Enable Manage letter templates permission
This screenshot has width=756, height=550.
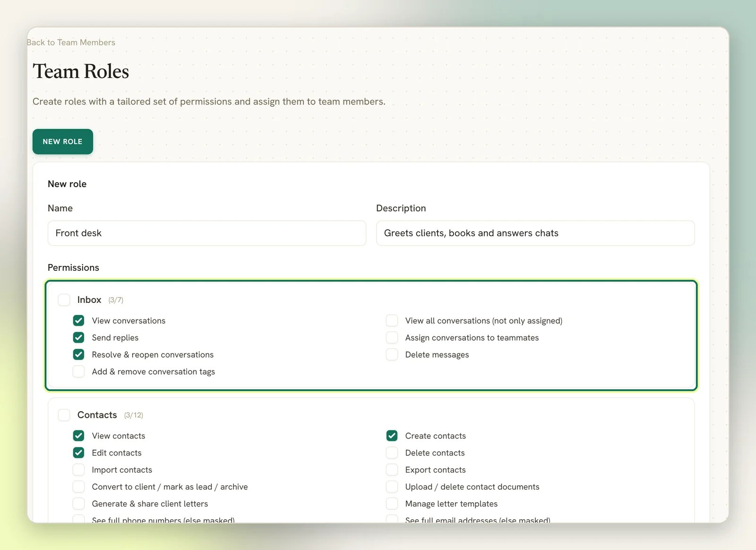(x=392, y=504)
